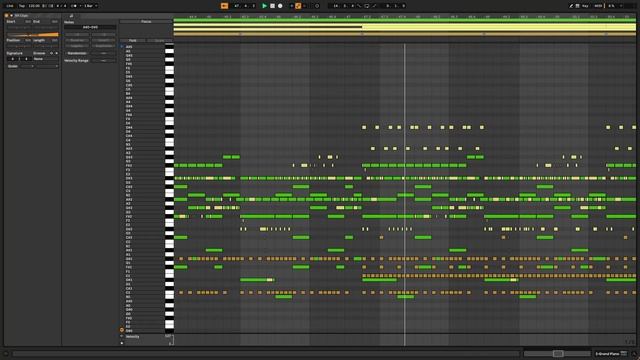Click the A#0-D#0 note range field
Viewport: 640px width, 360px height.
click(x=90, y=27)
